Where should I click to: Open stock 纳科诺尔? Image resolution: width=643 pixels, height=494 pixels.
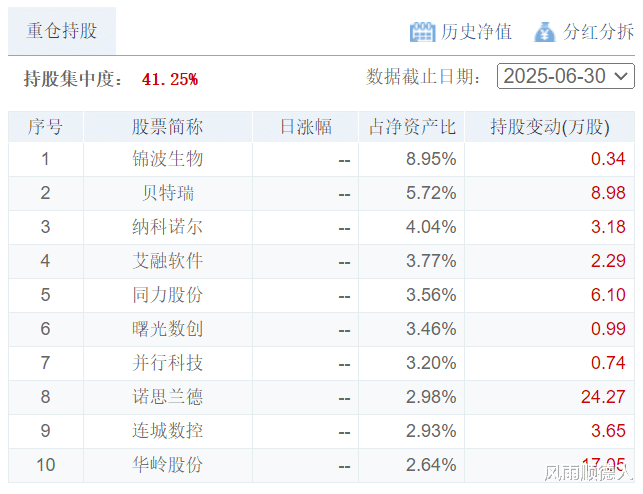click(168, 227)
